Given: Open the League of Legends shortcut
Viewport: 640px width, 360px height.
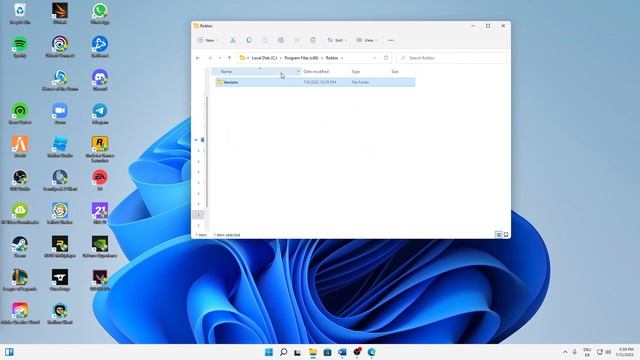Looking at the screenshot, I should (20, 280).
